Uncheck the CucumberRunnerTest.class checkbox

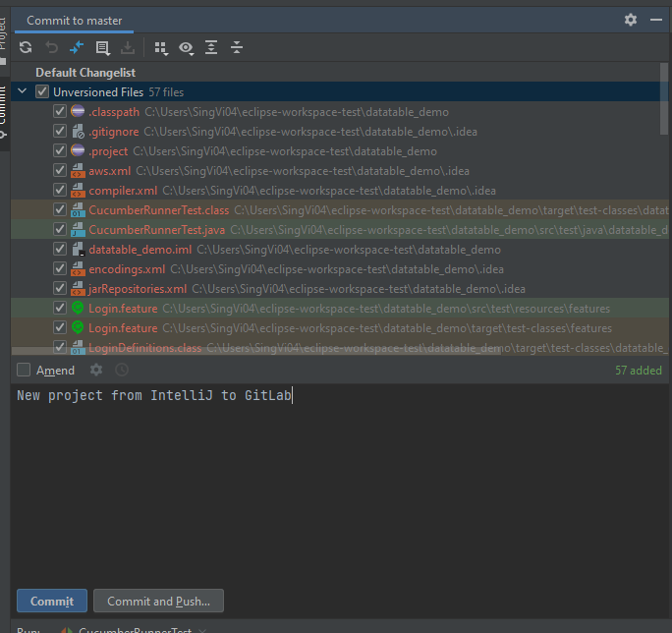60,210
